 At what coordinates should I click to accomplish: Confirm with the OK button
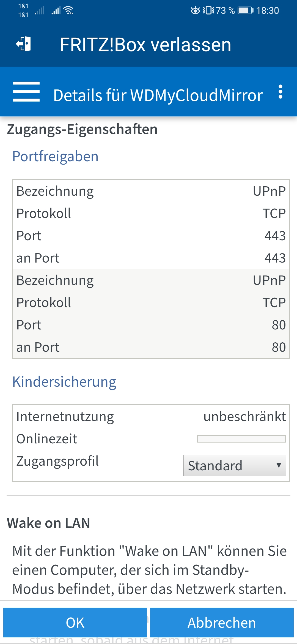75,623
